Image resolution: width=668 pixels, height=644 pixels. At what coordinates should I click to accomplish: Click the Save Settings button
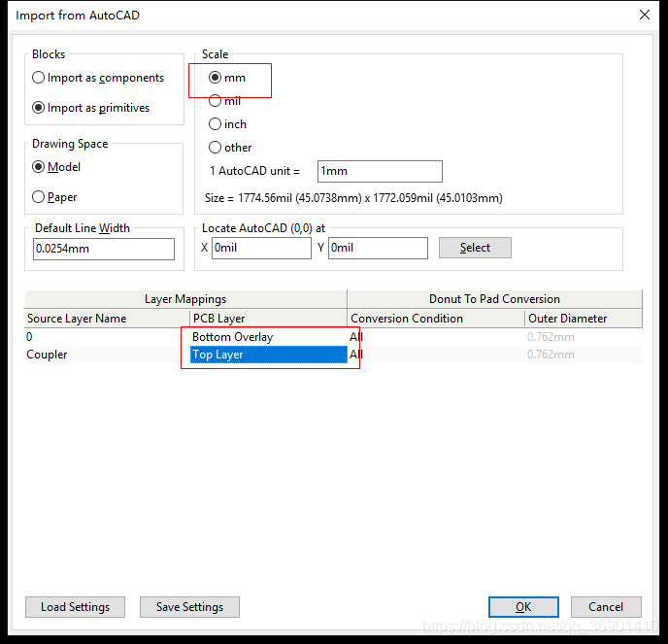tap(189, 607)
